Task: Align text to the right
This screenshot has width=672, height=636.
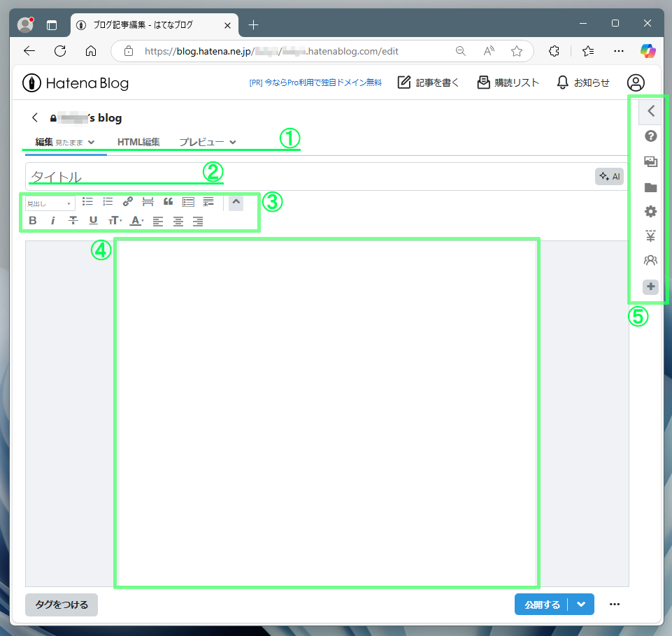Action: click(198, 221)
